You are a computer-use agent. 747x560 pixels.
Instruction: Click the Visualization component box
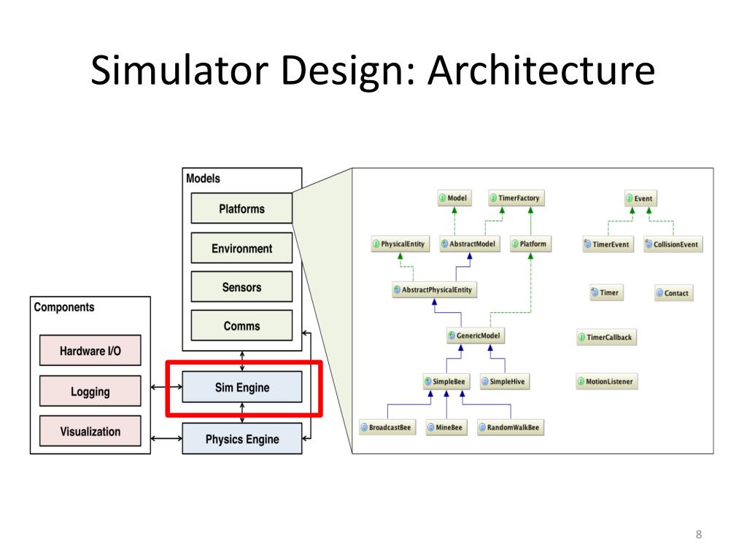(x=90, y=431)
